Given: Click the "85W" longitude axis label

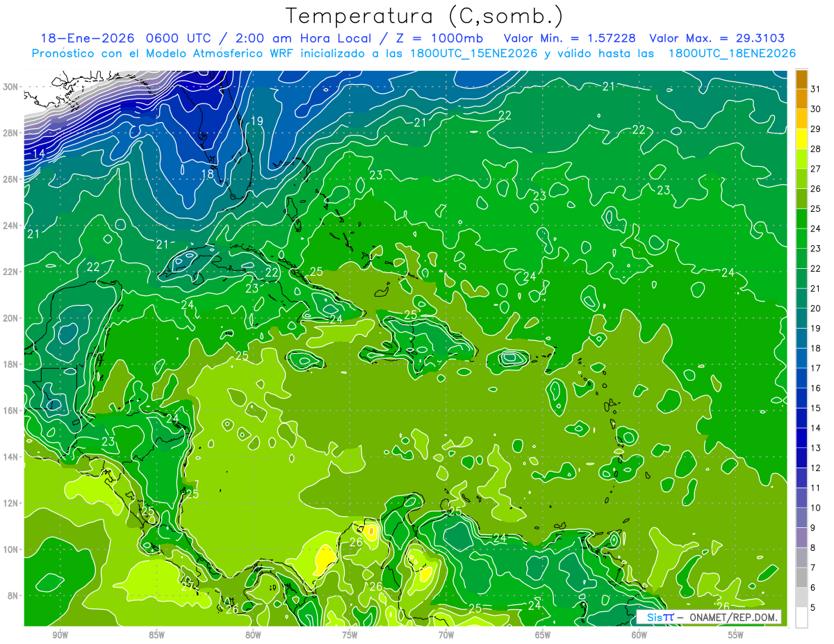Looking at the screenshot, I should click(x=157, y=635).
